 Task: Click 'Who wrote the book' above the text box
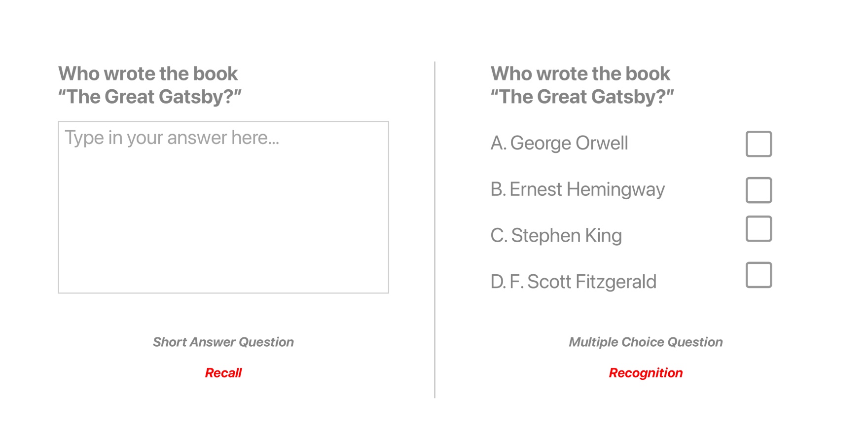pyautogui.click(x=148, y=73)
